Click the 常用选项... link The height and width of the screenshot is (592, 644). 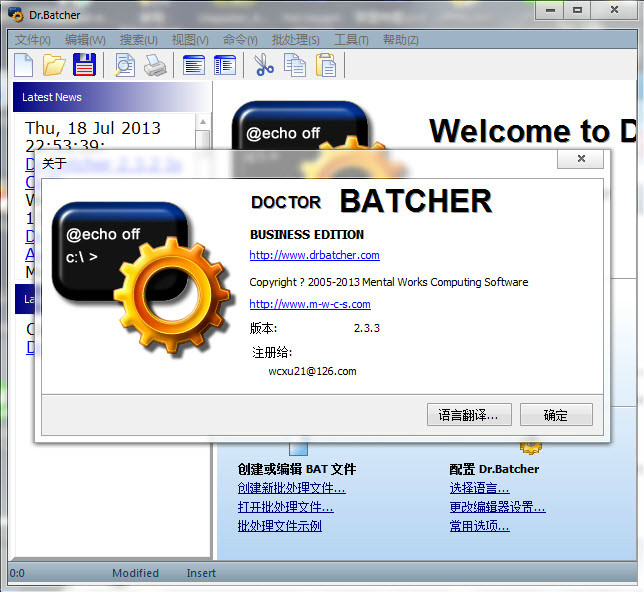(x=479, y=526)
